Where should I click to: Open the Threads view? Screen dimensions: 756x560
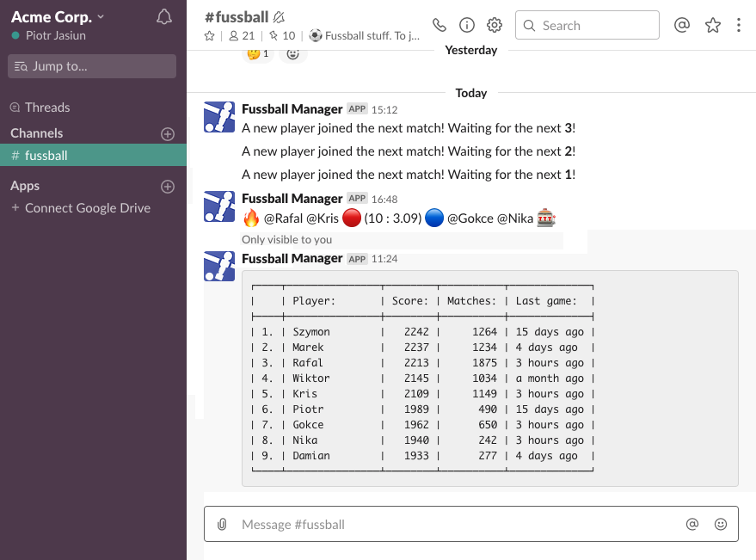47,107
